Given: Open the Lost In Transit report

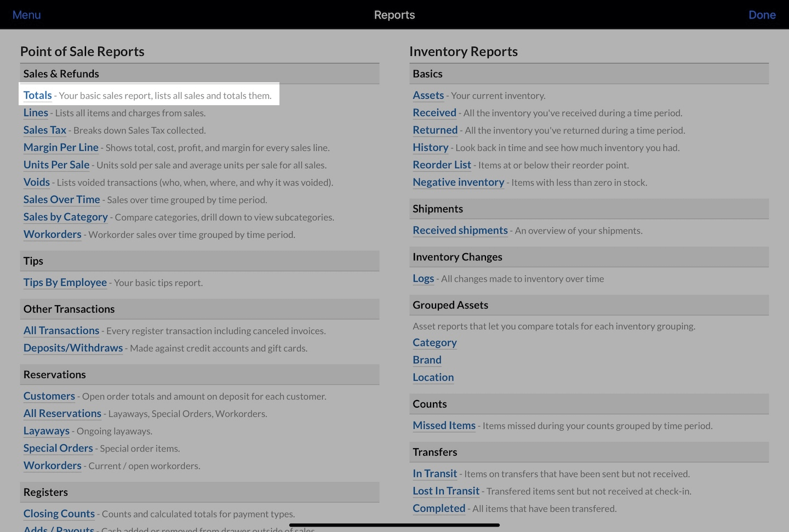Looking at the screenshot, I should click(x=445, y=491).
